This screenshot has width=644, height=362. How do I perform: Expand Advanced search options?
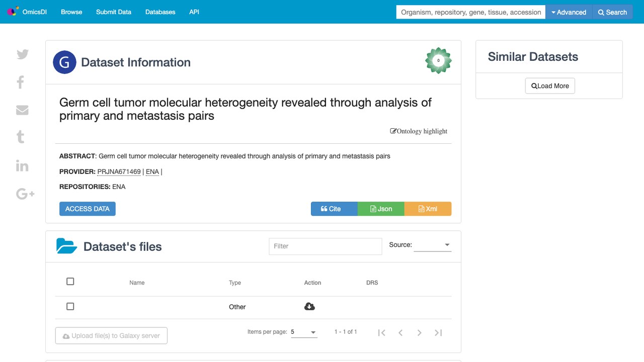point(569,12)
